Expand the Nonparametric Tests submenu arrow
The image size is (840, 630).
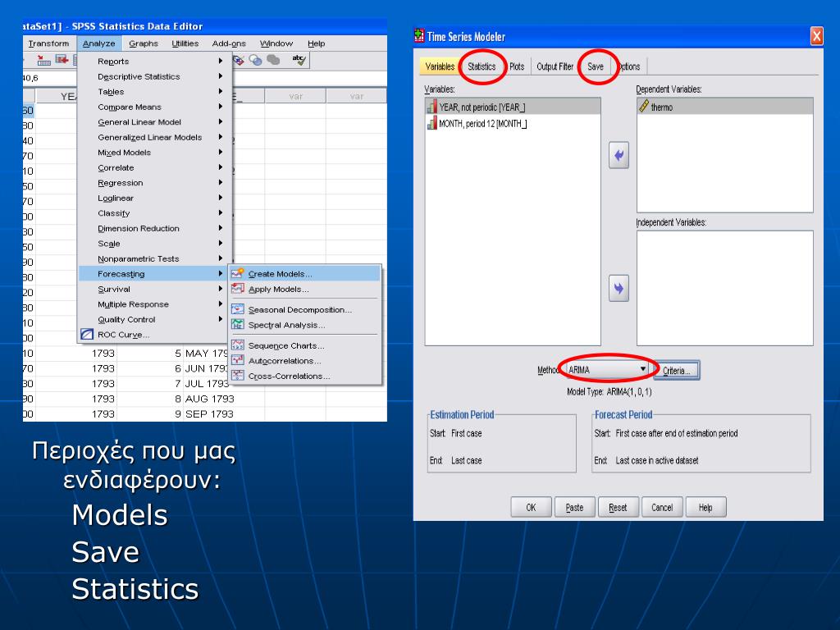click(x=220, y=258)
